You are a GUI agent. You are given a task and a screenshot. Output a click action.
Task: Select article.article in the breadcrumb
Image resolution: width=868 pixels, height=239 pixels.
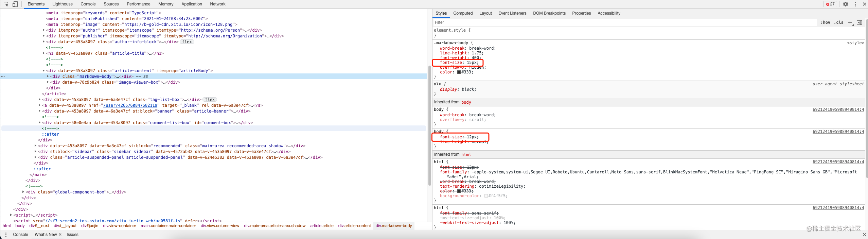pyautogui.click(x=322, y=226)
